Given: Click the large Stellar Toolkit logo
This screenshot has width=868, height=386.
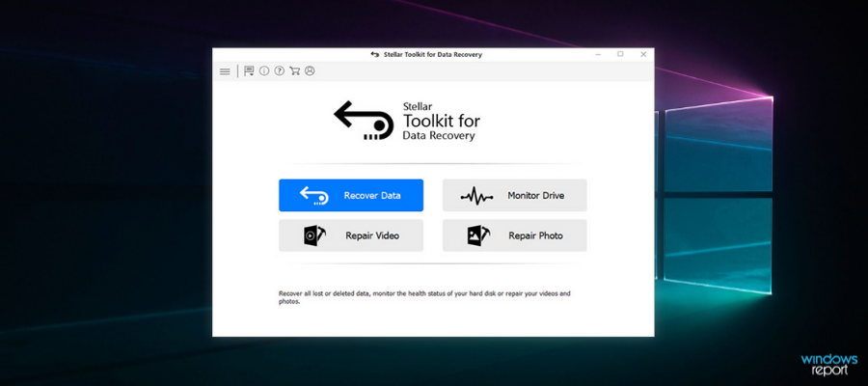Looking at the screenshot, I should pos(407,121).
